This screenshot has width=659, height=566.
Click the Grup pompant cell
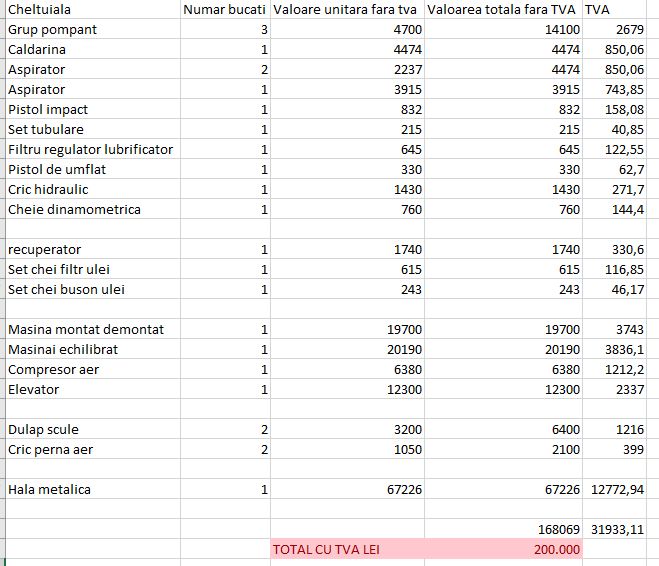(93, 29)
